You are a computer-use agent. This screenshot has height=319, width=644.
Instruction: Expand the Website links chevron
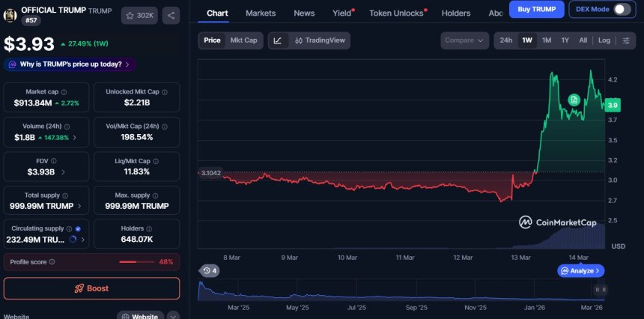pos(173,316)
